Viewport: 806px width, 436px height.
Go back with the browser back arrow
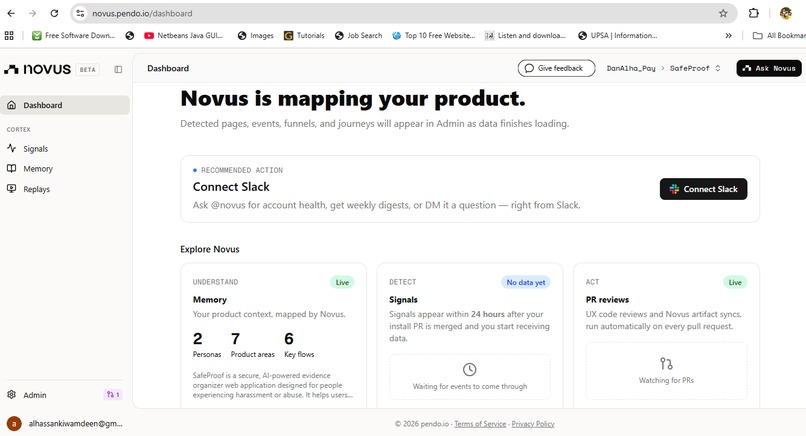[11, 13]
